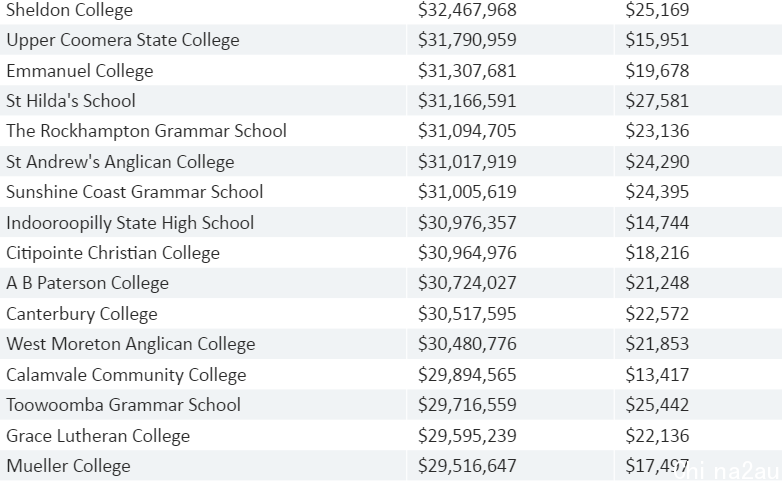784x483 pixels.
Task: Click A B Paterson College name
Action: pos(88,283)
